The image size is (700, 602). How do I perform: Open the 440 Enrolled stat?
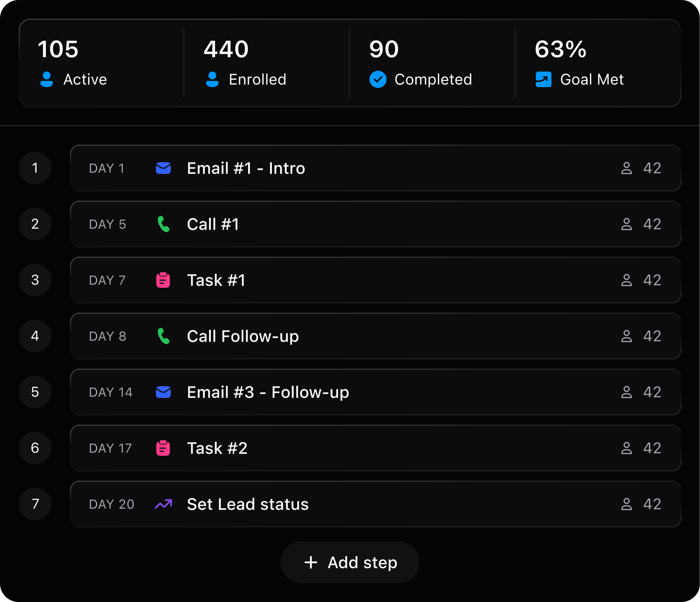pos(266,63)
